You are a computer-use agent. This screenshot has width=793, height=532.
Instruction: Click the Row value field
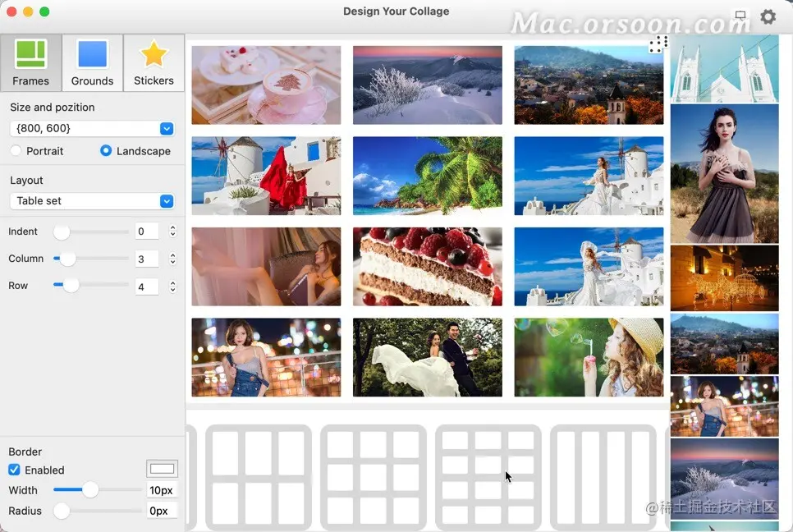pos(147,287)
